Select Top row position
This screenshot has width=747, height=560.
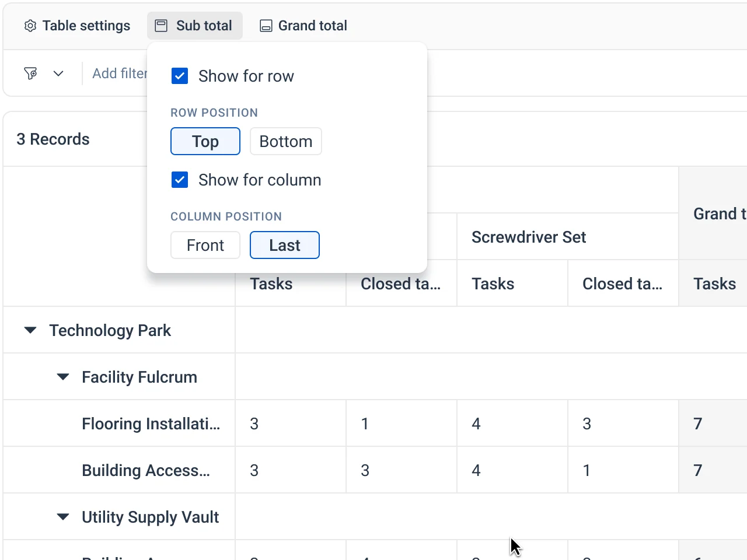point(205,141)
